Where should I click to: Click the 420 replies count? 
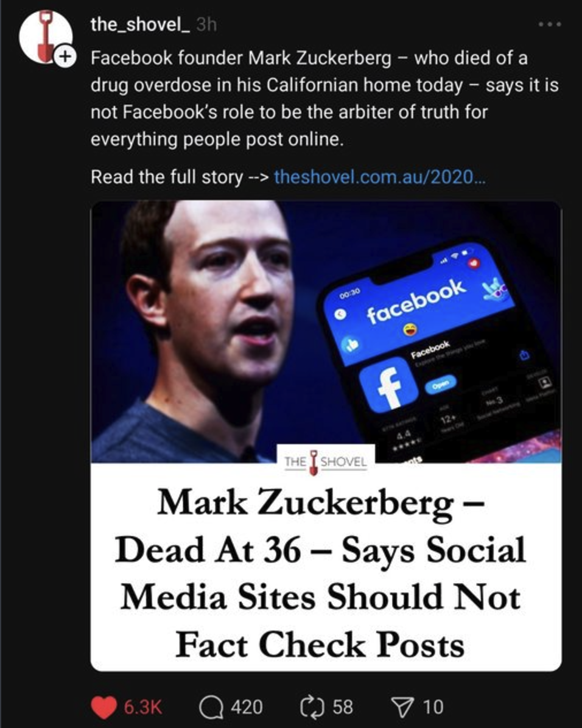pos(247,707)
